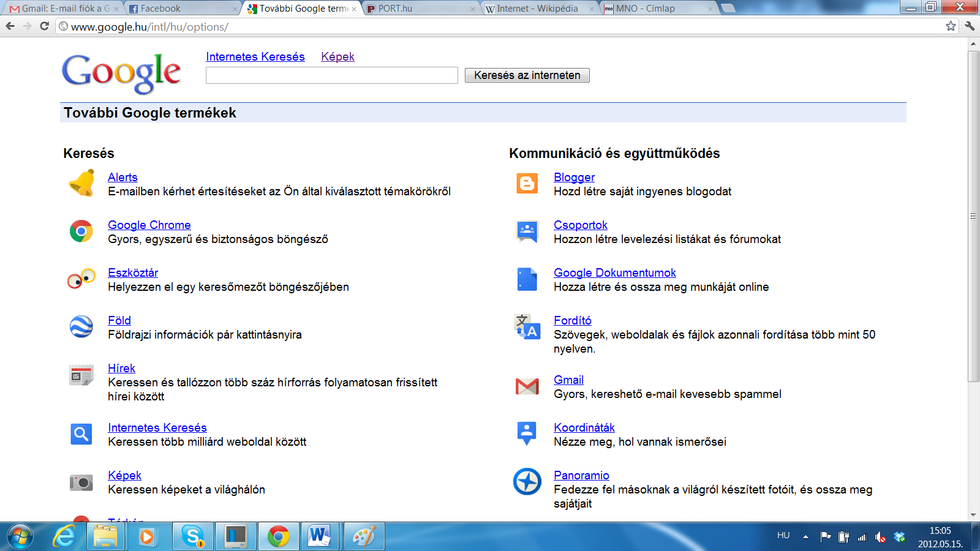Open the Eszköztár link
Viewport: 980px width, 551px height.
point(133,272)
